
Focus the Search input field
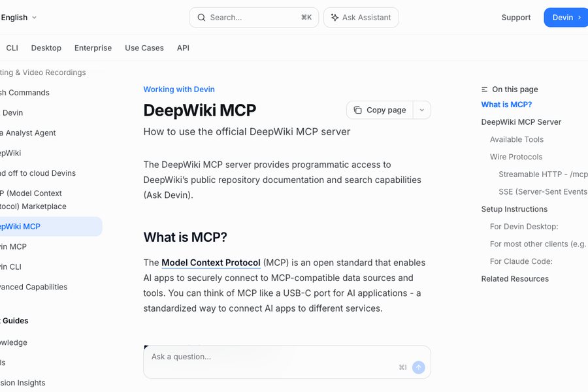[x=254, y=18]
